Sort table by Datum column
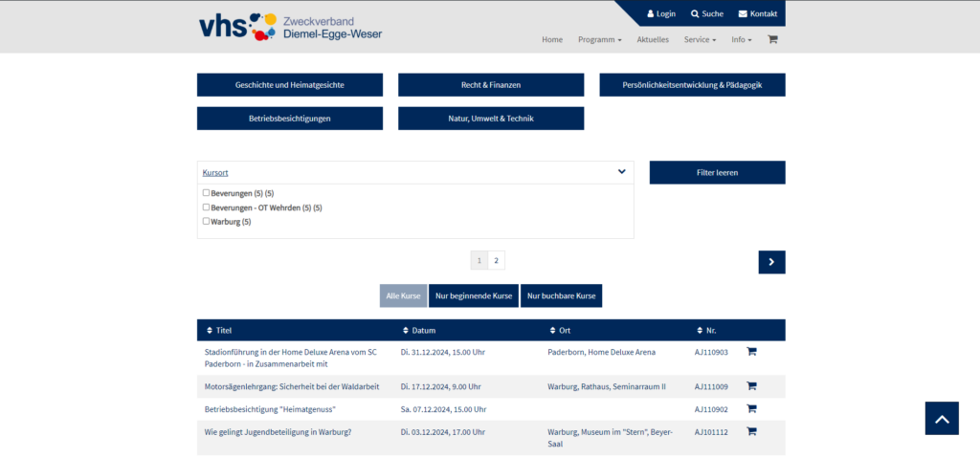Screen dimensions: 980x458 419,330
